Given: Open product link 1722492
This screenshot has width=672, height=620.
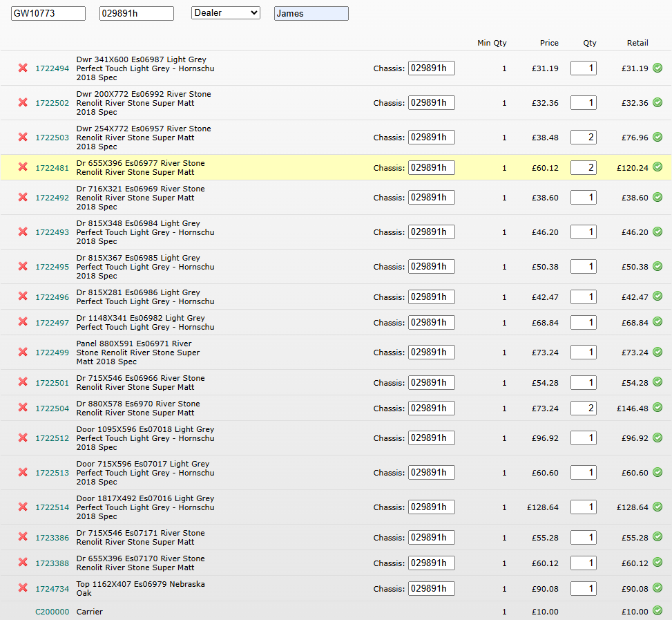Looking at the screenshot, I should coord(52,198).
